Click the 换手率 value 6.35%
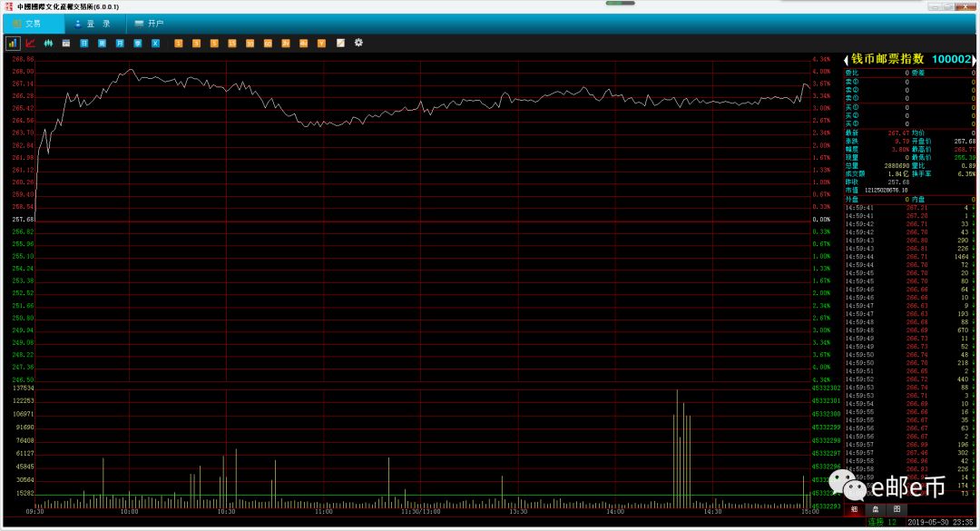The width and height of the screenshot is (980, 531). tap(966, 174)
